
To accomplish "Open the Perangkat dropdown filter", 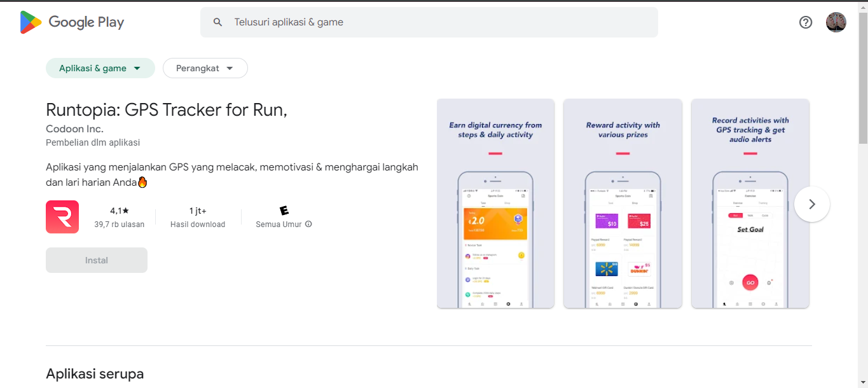I will tap(205, 68).
